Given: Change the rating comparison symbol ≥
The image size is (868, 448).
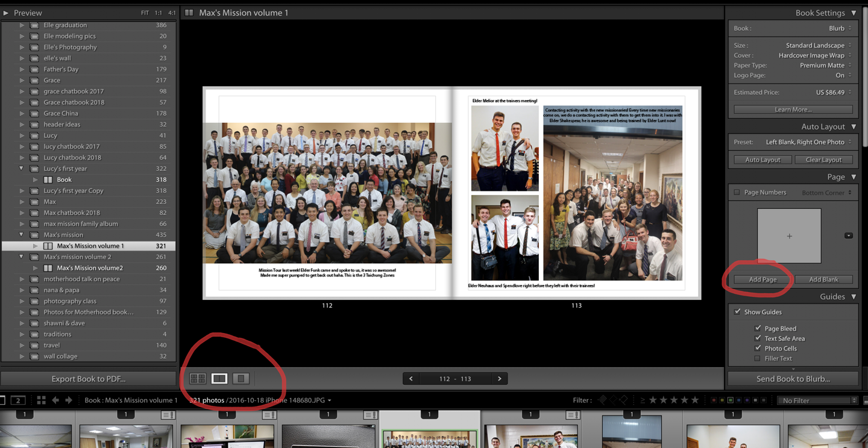Looking at the screenshot, I should click(642, 400).
